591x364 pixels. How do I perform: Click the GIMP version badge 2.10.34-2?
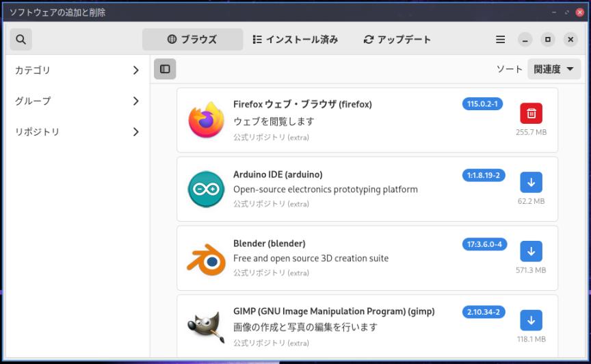click(484, 312)
